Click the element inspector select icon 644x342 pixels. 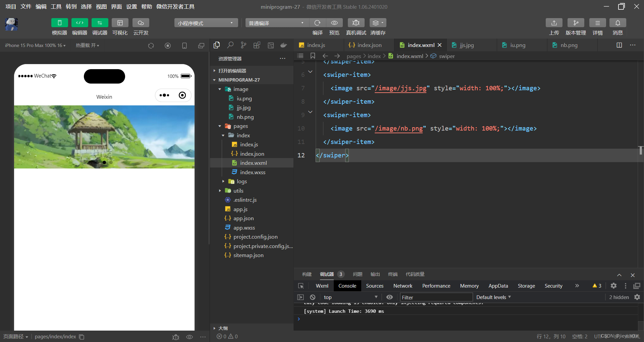(301, 286)
